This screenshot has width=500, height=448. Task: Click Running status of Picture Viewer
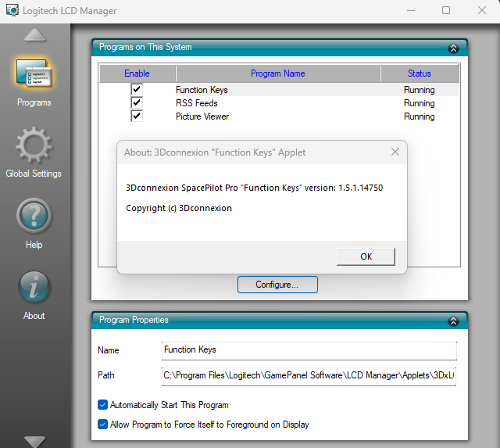[419, 116]
